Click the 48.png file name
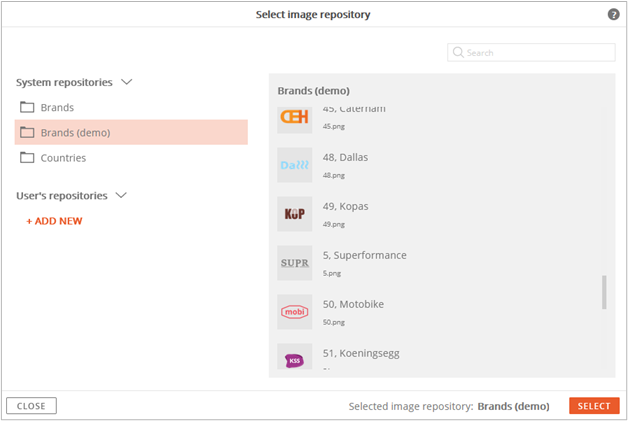The height and width of the screenshot is (421, 628). pyautogui.click(x=334, y=175)
